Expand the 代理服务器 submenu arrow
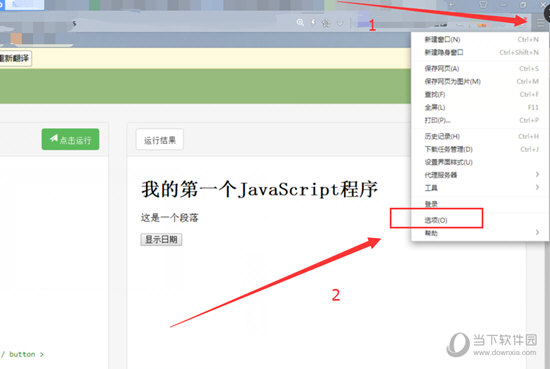This screenshot has height=369, width=550. pyautogui.click(x=537, y=174)
